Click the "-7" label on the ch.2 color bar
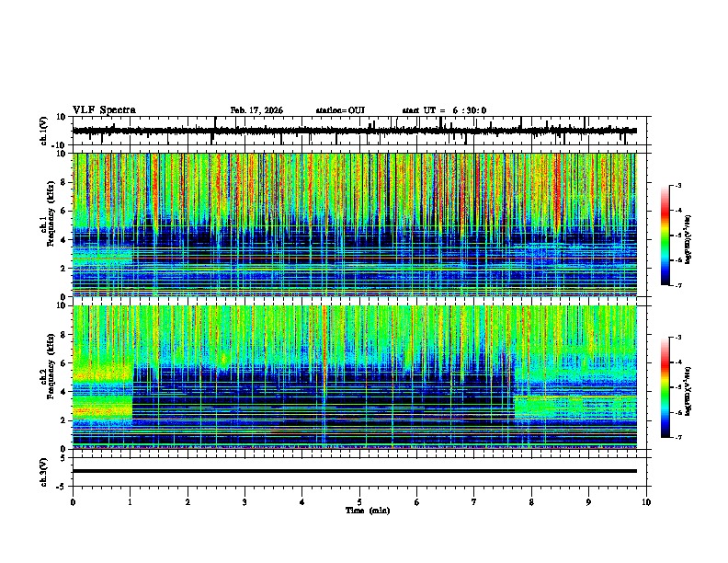Screen dimensions: 728x563 tap(677, 437)
